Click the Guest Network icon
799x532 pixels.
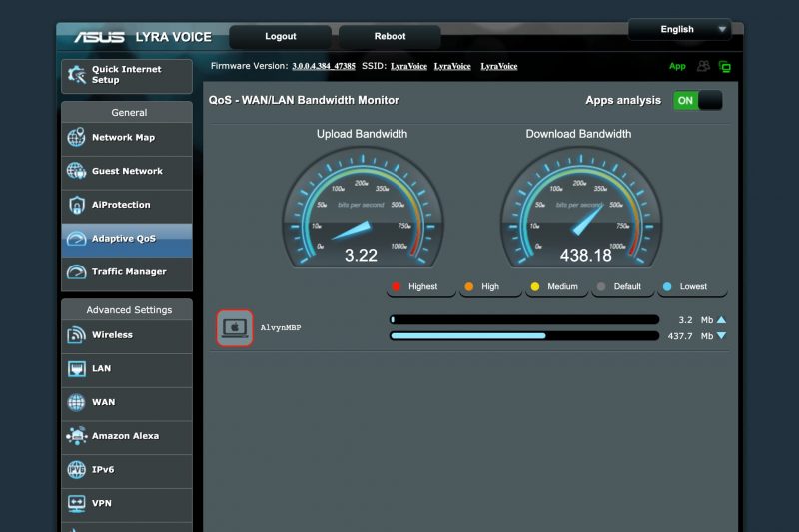click(77, 171)
